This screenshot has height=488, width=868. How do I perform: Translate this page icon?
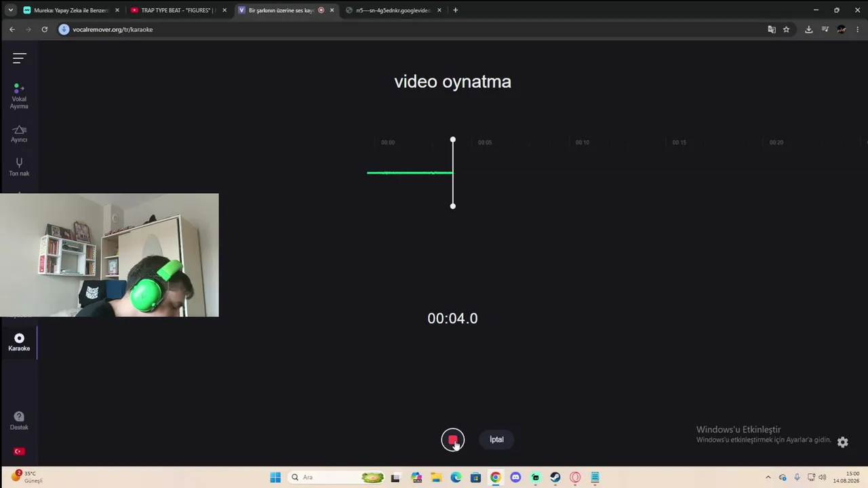click(x=772, y=29)
